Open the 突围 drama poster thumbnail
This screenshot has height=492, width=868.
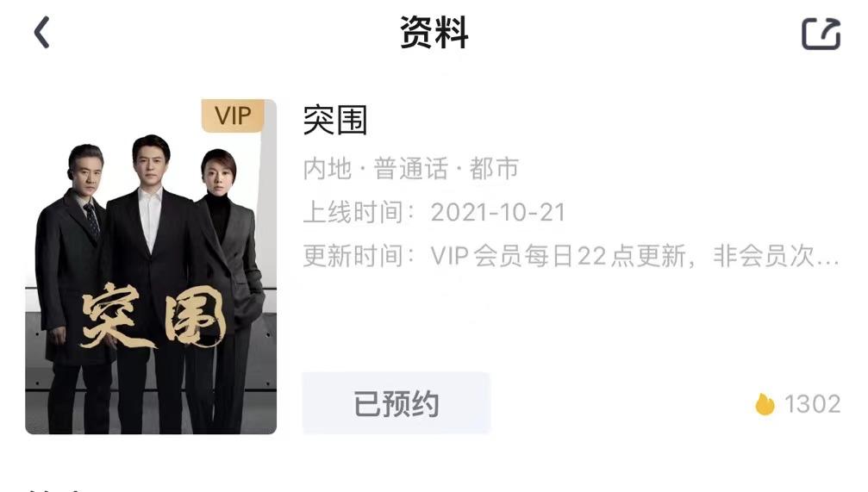coord(151,266)
